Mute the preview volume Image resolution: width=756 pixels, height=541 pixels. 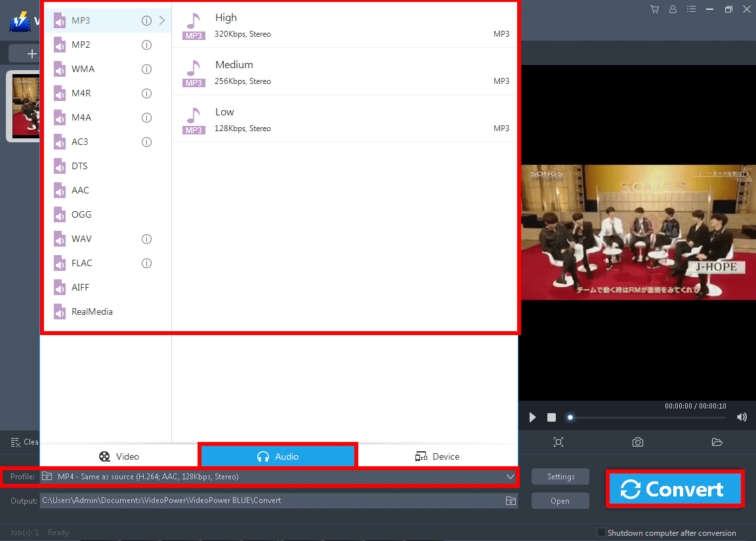742,416
